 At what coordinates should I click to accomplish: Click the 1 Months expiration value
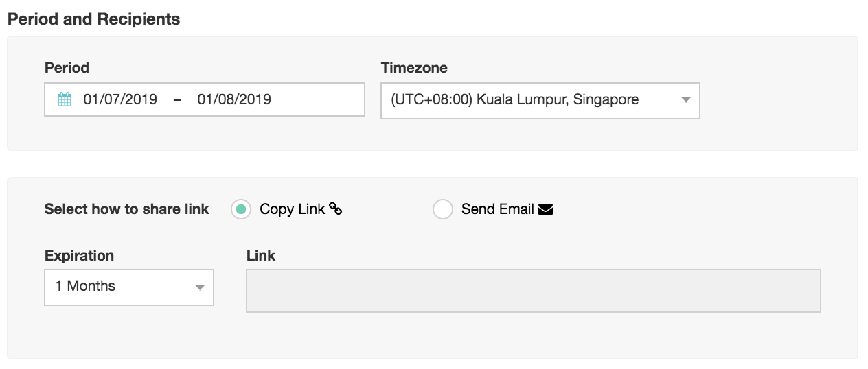pos(86,287)
